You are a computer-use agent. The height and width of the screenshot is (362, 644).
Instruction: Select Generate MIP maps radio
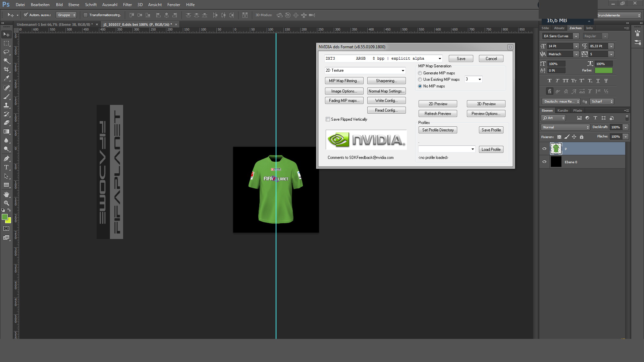pos(420,73)
